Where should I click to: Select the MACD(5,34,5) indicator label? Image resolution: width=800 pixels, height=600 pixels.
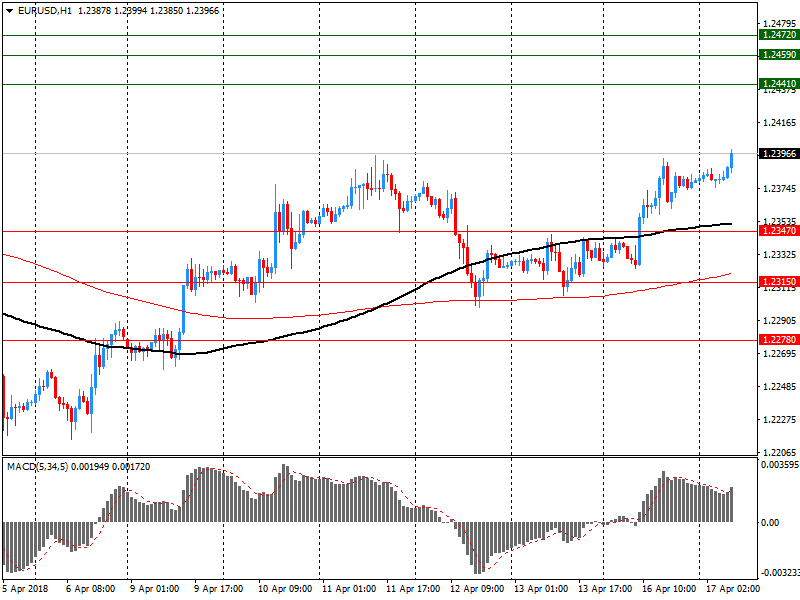pos(37,467)
